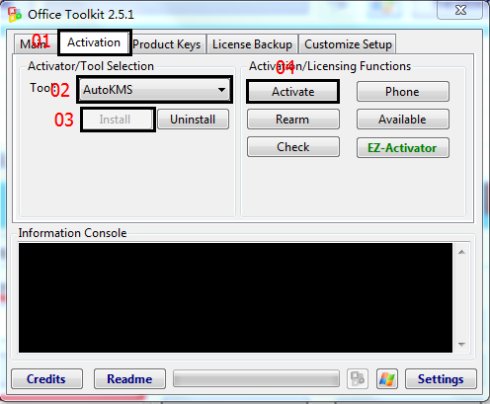The height and width of the screenshot is (404, 490).
Task: Click the progress bar beside Readme
Action: [256, 379]
